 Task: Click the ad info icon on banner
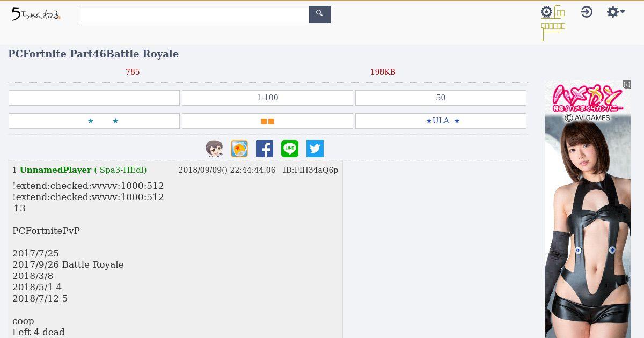click(626, 84)
